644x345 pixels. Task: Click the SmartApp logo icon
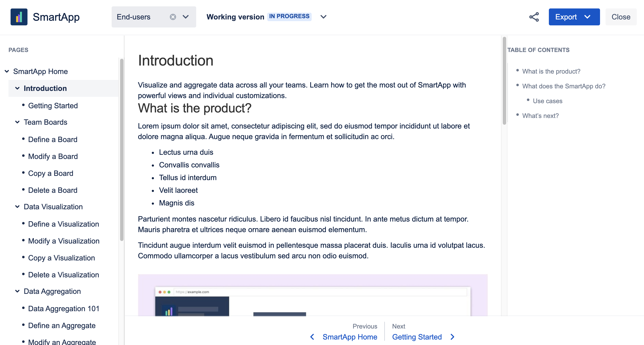(x=19, y=17)
